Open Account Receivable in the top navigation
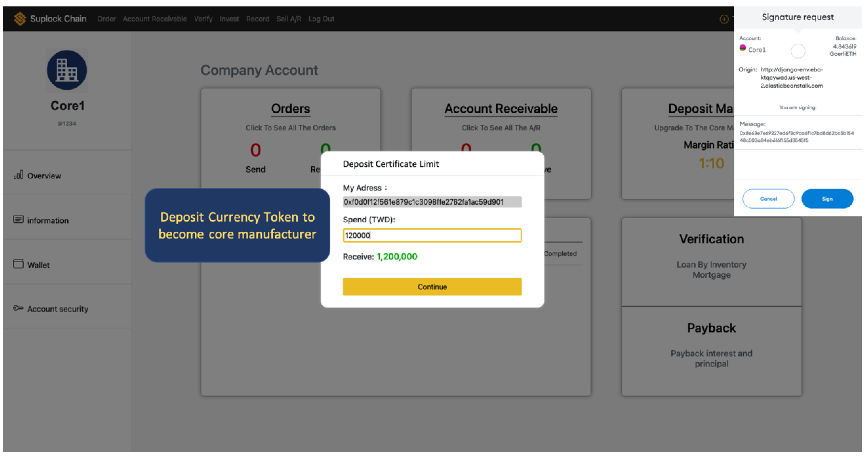 pos(155,19)
